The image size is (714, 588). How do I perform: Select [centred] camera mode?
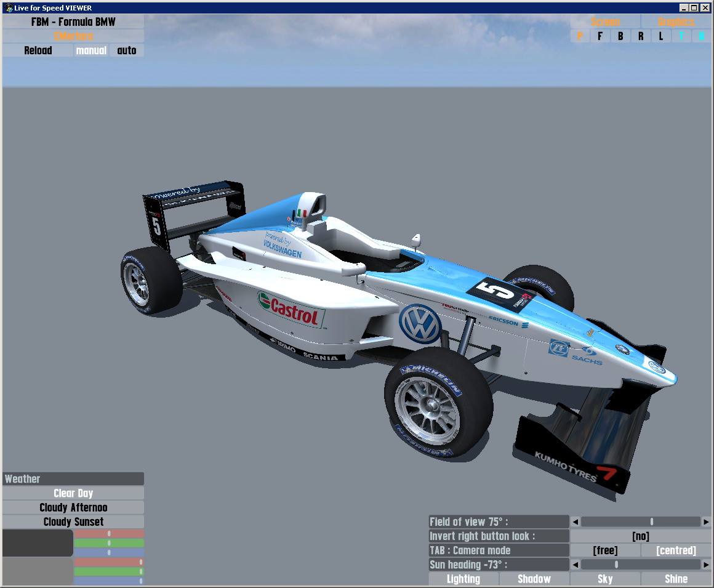[x=676, y=550]
